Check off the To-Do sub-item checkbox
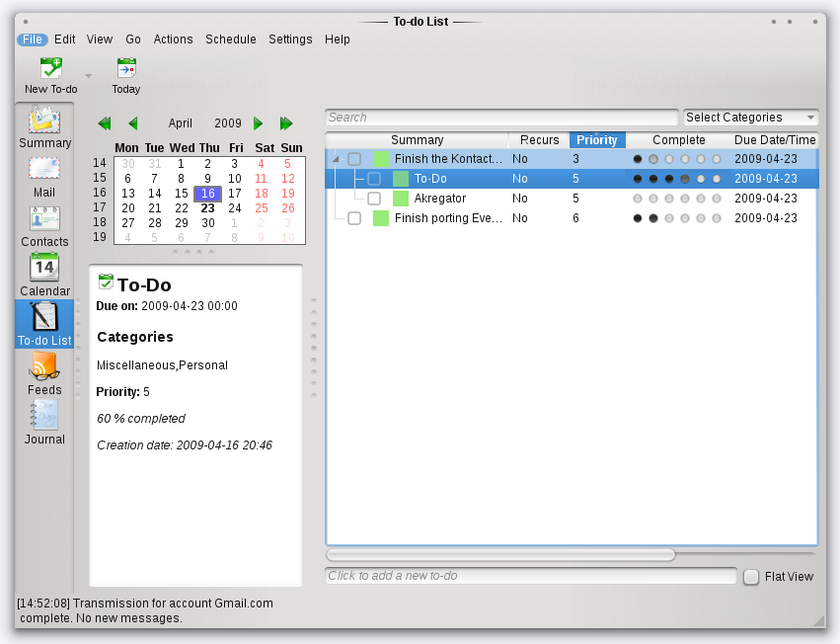This screenshot has height=644, width=840. click(x=374, y=179)
